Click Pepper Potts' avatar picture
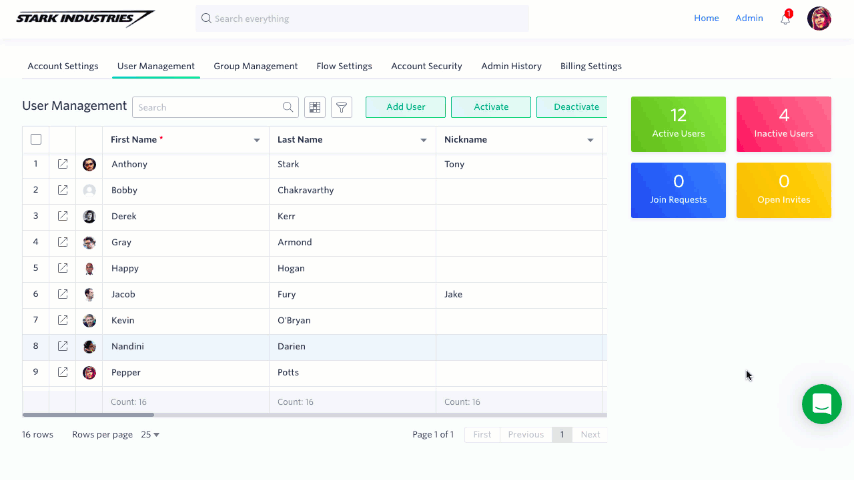Image resolution: width=854 pixels, height=480 pixels. (x=89, y=373)
